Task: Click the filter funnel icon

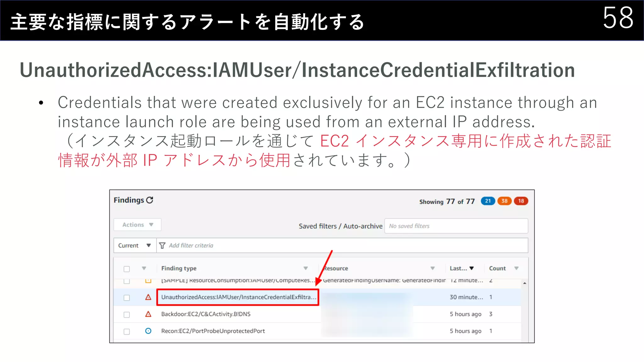Action: point(162,245)
